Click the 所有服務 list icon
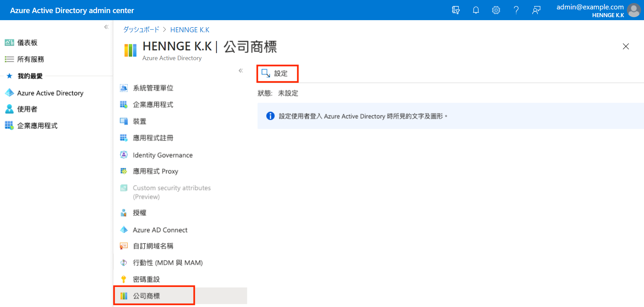The image size is (644, 307). (9, 59)
